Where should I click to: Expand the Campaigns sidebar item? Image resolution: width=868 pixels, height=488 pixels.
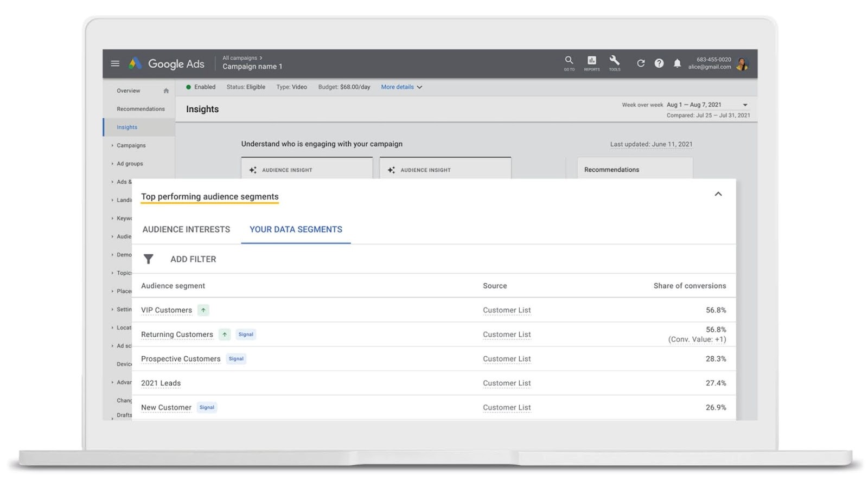click(131, 145)
